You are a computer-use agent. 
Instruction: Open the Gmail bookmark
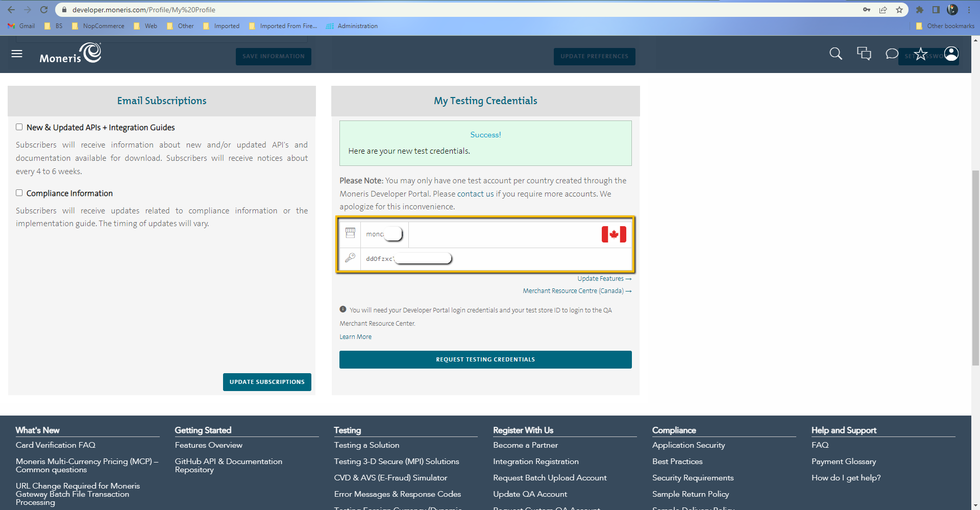tap(21, 26)
